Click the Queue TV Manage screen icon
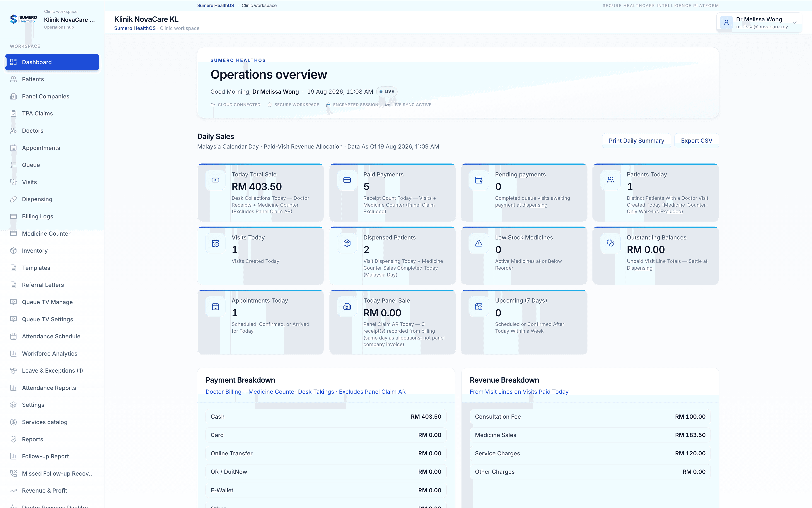Image resolution: width=812 pixels, height=508 pixels. click(13, 302)
